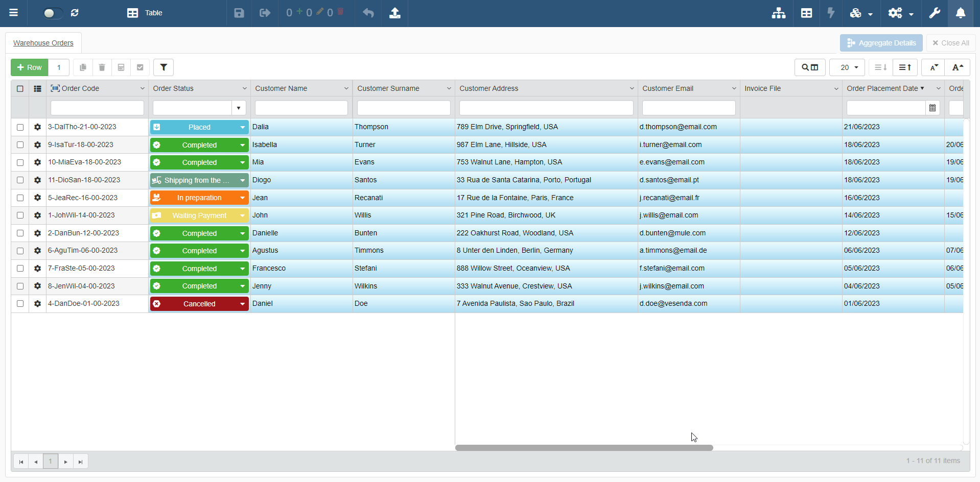The image size is (980, 482).
Task: Click the Customer Address filter field
Action: pyautogui.click(x=546, y=108)
